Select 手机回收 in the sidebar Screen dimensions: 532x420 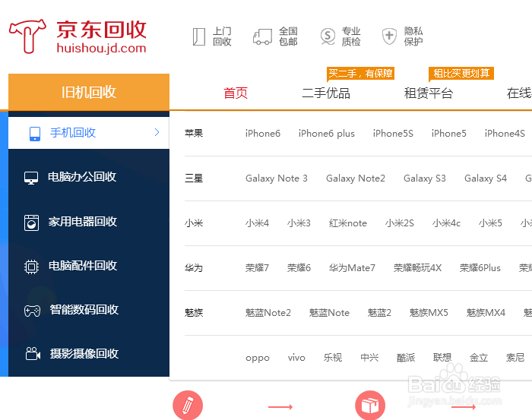[x=89, y=133]
